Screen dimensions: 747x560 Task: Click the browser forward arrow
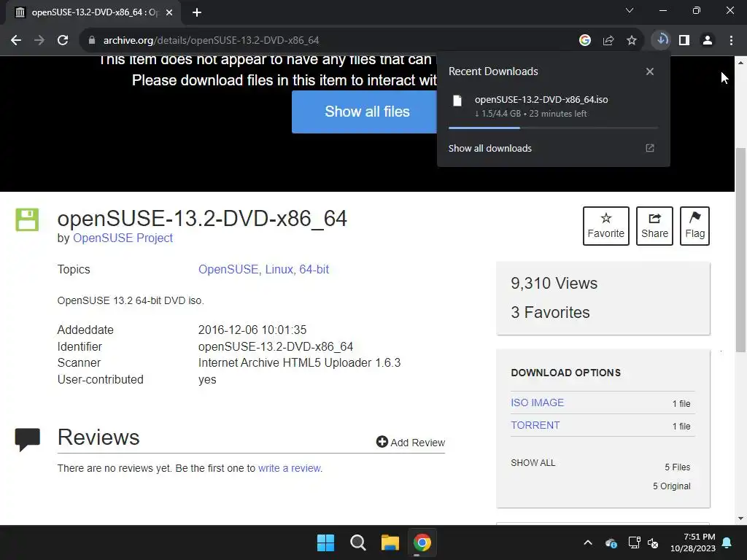pyautogui.click(x=39, y=41)
